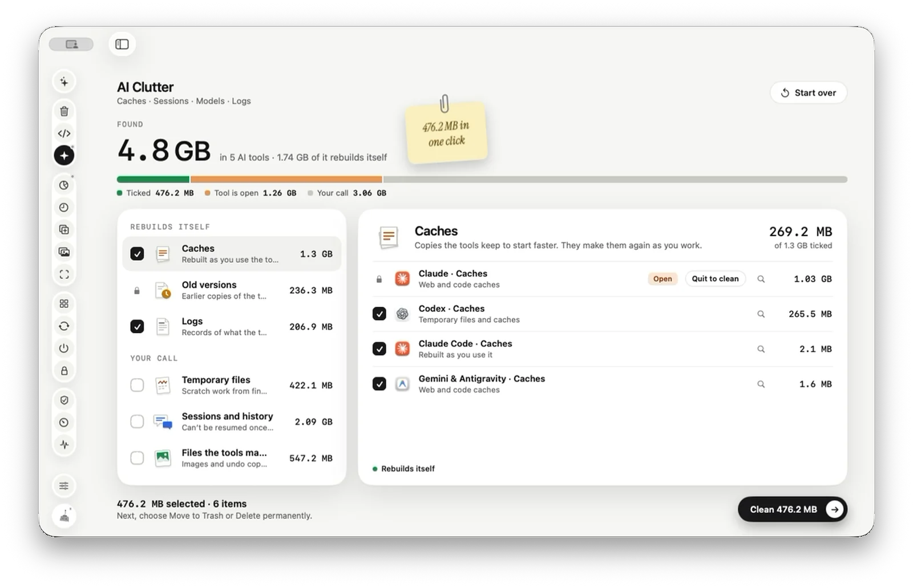
Task: Open the four-squares apps sidebar icon
Action: click(64, 304)
